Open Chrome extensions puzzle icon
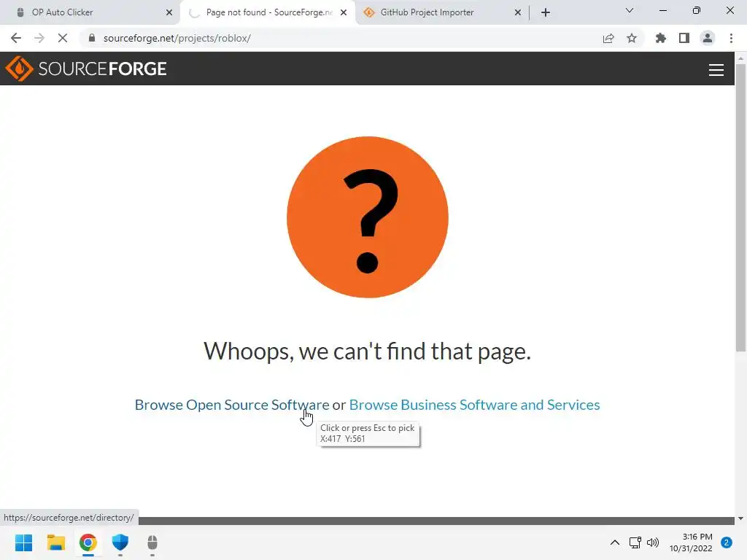This screenshot has width=747, height=560. point(661,38)
